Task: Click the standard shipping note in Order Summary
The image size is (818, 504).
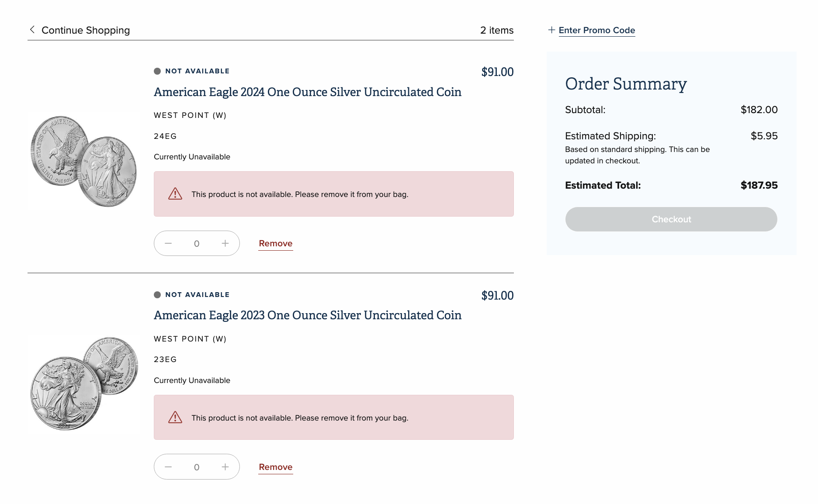Action: coord(638,155)
